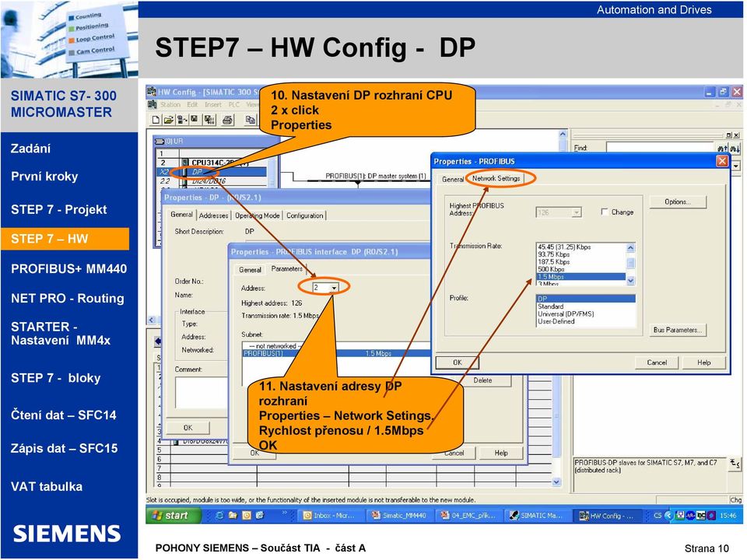Click the find-upward binoculars icon in catalog
The width and height of the screenshot is (747, 560).
tap(722, 149)
